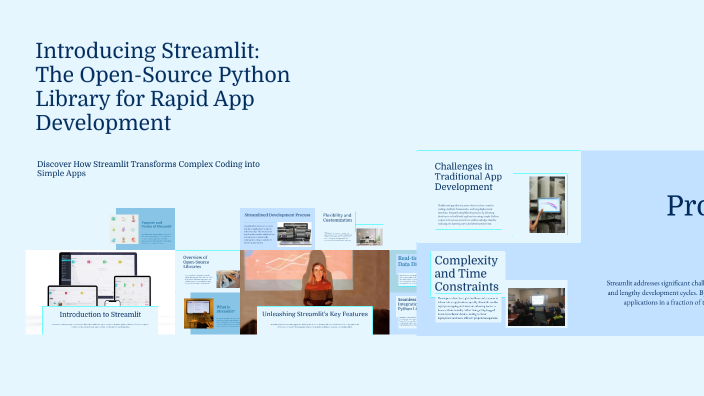
Task: Click the device mockup image above Introduction to Streamlit
Action: [100, 277]
